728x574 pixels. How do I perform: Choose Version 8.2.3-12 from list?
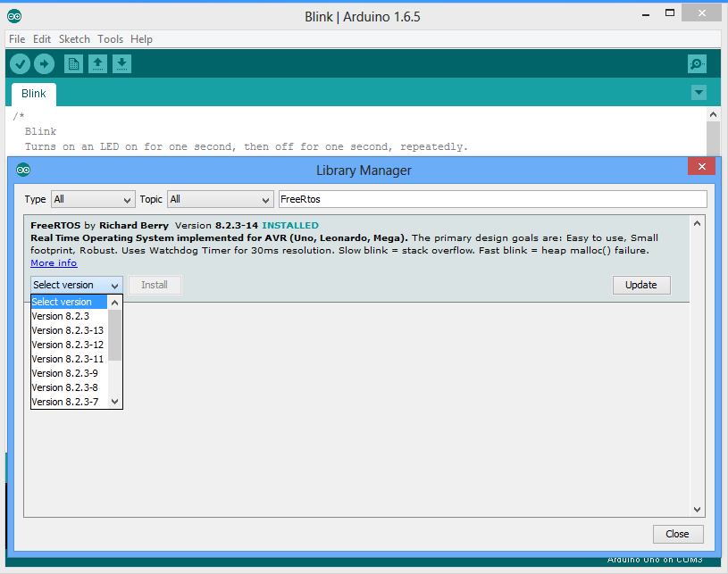69,345
